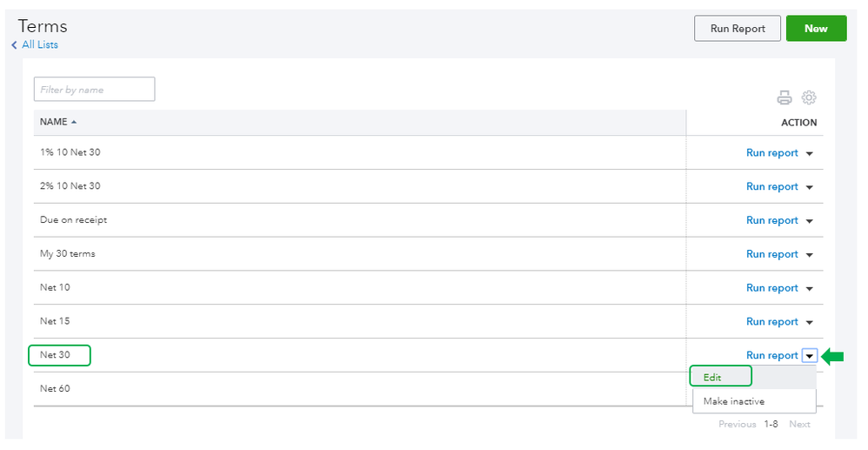Run report for Net 10

(771, 288)
